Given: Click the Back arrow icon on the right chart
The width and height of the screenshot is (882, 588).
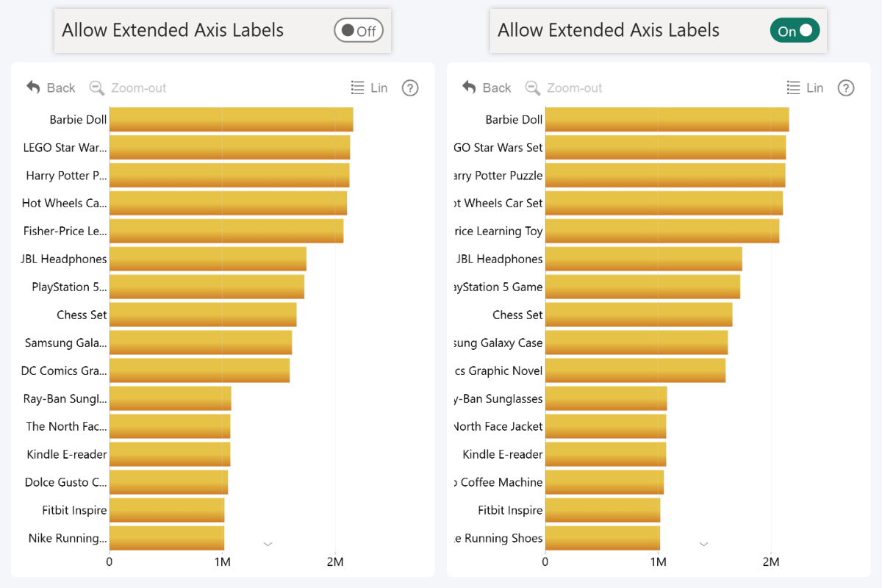Looking at the screenshot, I should coord(468,87).
